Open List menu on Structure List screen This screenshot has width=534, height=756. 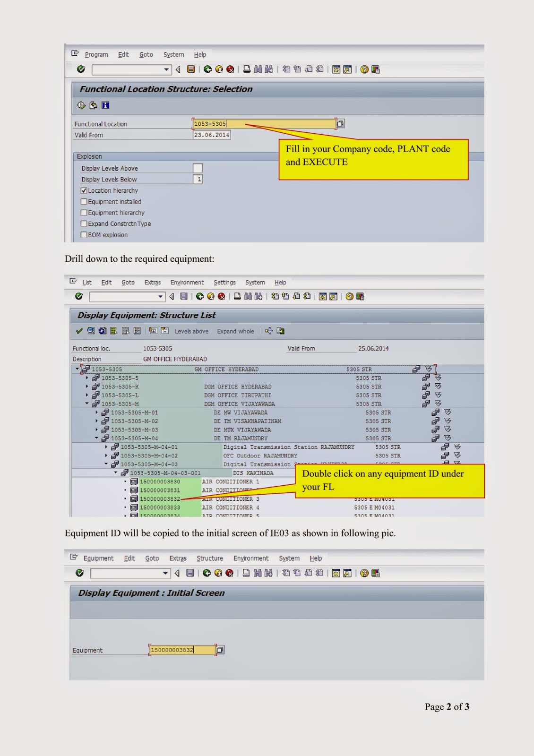(87, 282)
